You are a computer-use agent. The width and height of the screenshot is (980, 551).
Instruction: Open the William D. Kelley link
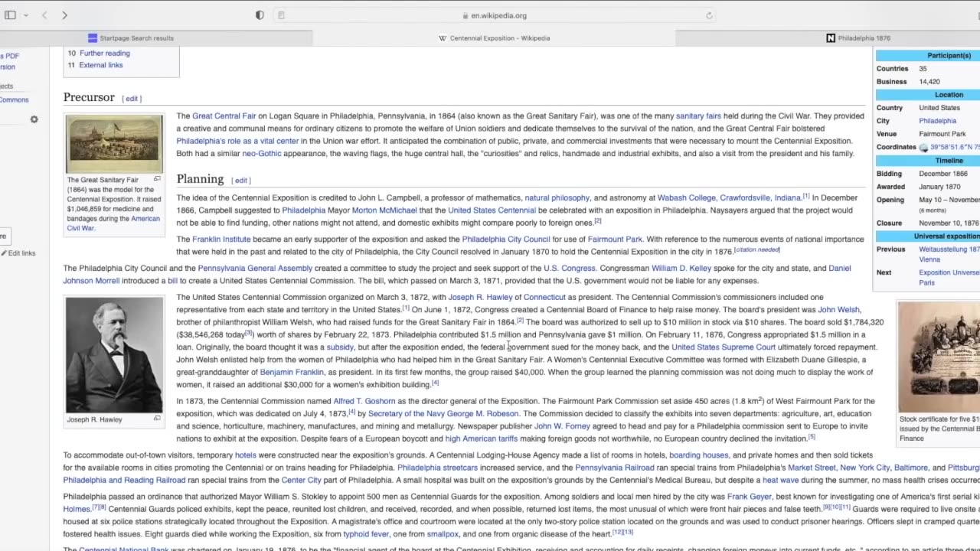pyautogui.click(x=681, y=269)
